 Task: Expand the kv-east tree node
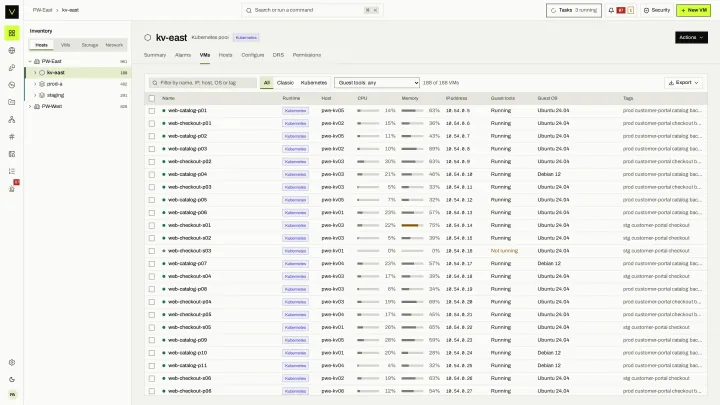click(x=35, y=73)
